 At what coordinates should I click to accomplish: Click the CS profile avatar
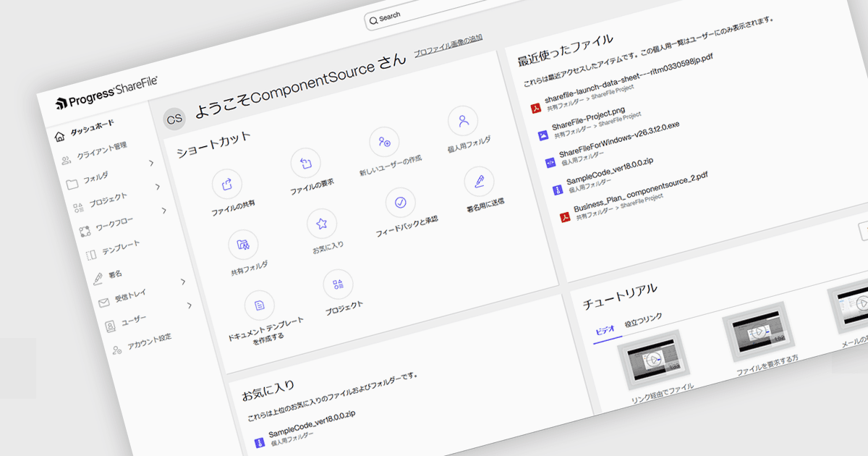coord(174,119)
